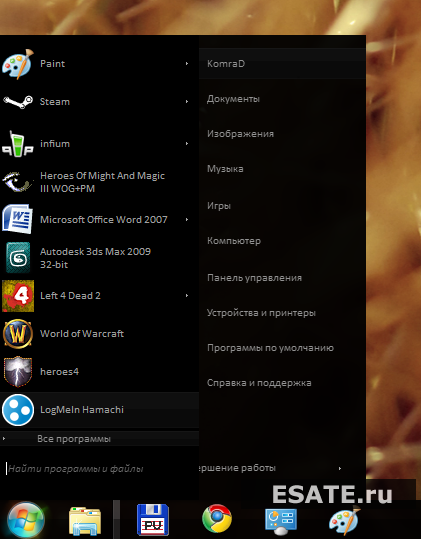Expand Paint recent files arrow
Screen dimensions: 421x539
pyautogui.click(x=187, y=64)
